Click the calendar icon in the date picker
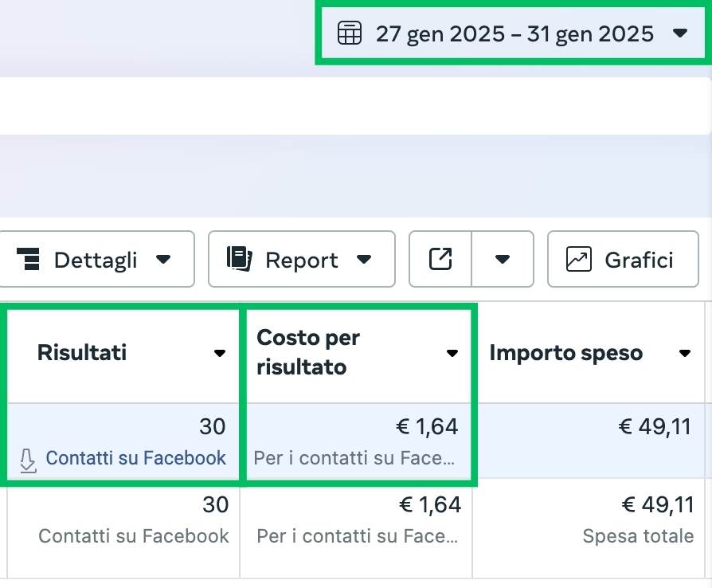Image resolution: width=712 pixels, height=588 pixels. click(348, 33)
